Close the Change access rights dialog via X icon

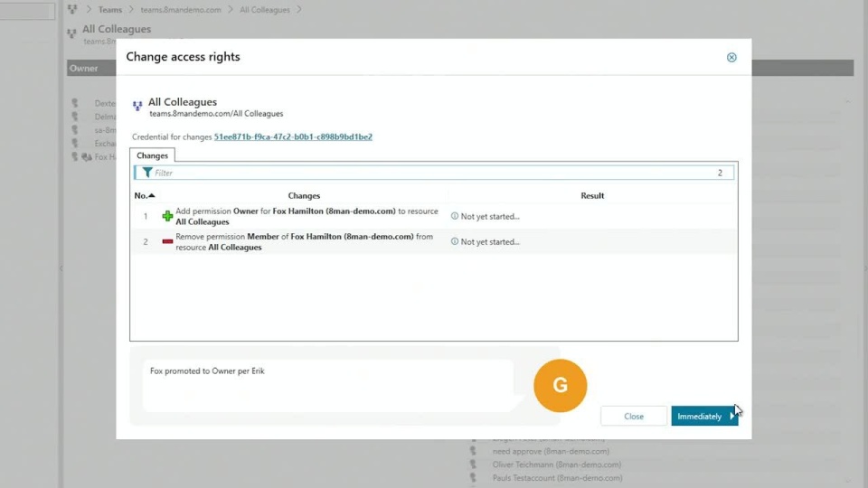pos(731,57)
